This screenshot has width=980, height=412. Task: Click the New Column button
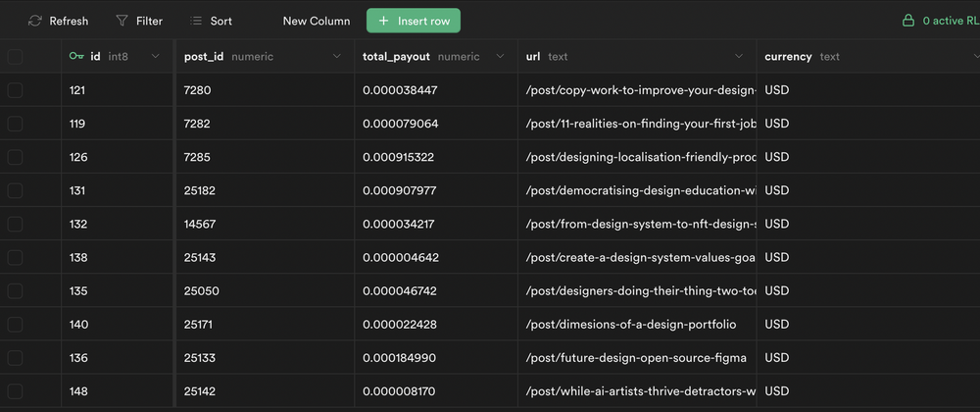(x=316, y=21)
